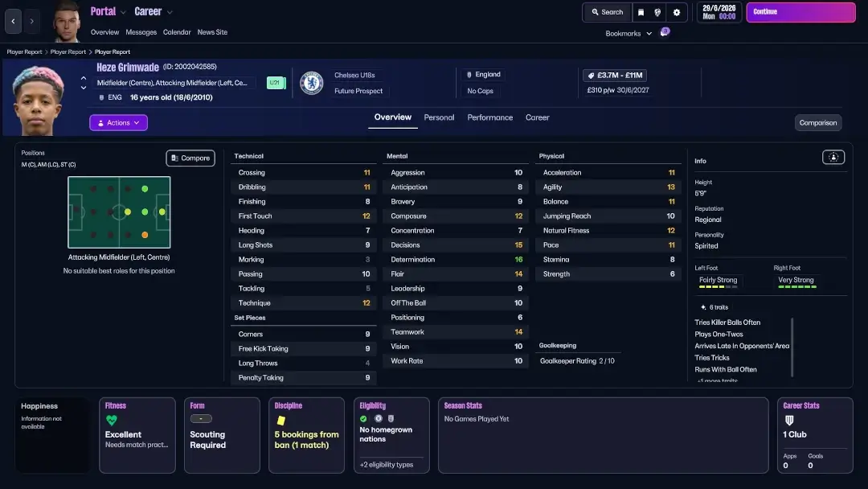Open Calendar from the top menu

pos(177,32)
